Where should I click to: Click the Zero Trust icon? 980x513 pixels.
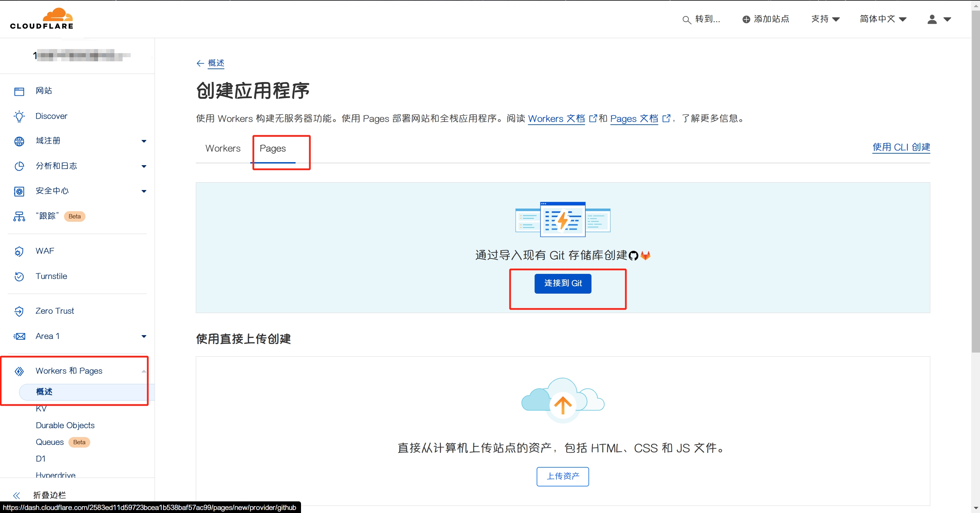click(x=19, y=311)
